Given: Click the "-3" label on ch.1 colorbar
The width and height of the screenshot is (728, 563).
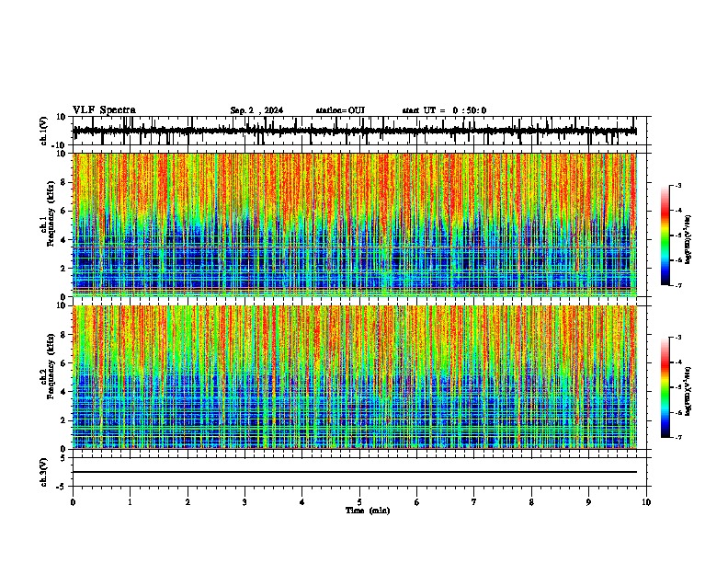Looking at the screenshot, I should [x=678, y=185].
